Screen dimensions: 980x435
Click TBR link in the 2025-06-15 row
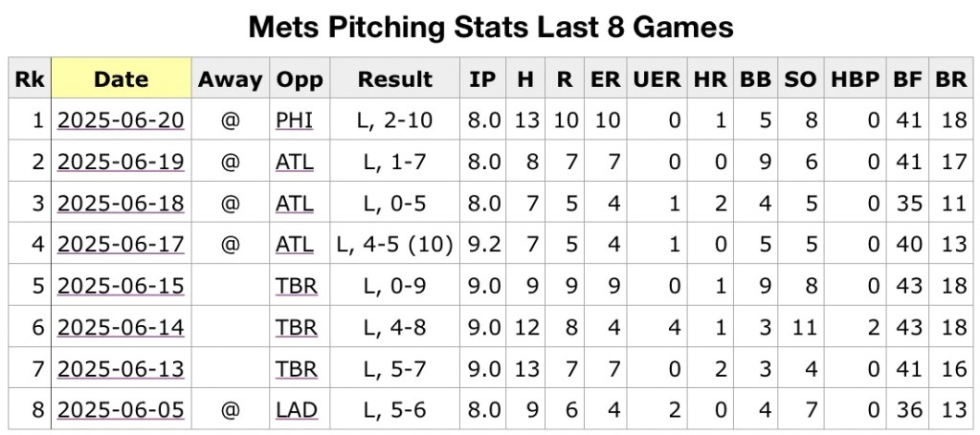pos(296,286)
